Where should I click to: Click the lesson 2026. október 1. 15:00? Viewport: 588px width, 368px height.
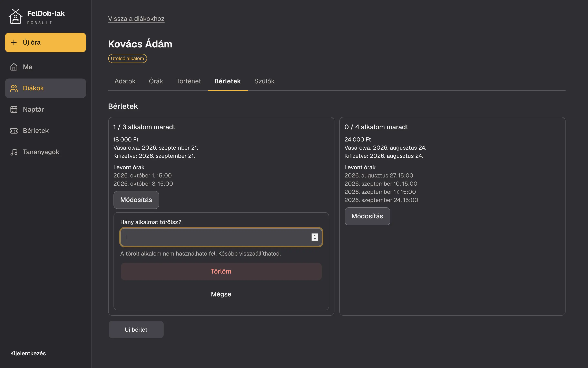142,175
